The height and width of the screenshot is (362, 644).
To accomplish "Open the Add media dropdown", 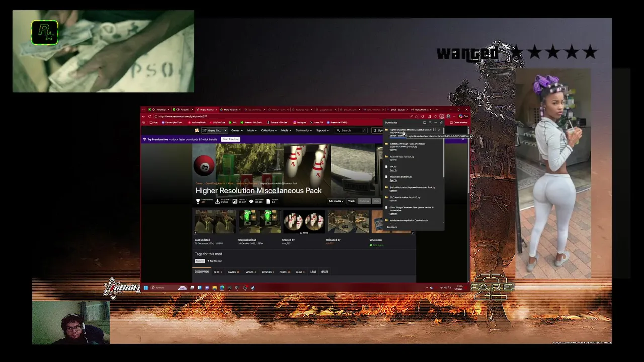I will click(336, 201).
